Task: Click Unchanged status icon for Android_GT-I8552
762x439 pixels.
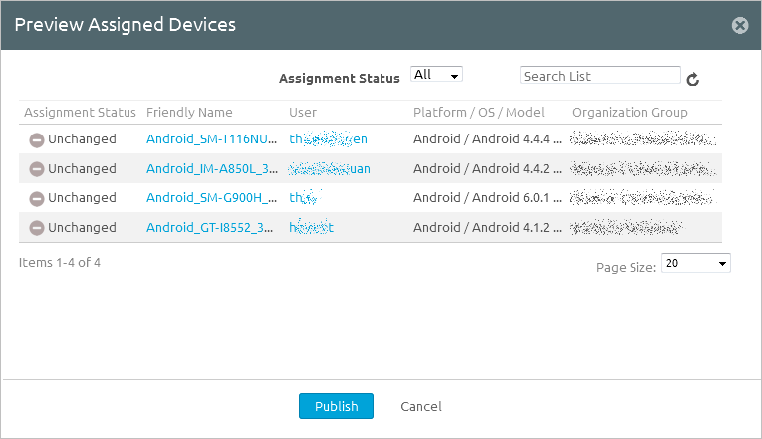Action: pos(36,228)
